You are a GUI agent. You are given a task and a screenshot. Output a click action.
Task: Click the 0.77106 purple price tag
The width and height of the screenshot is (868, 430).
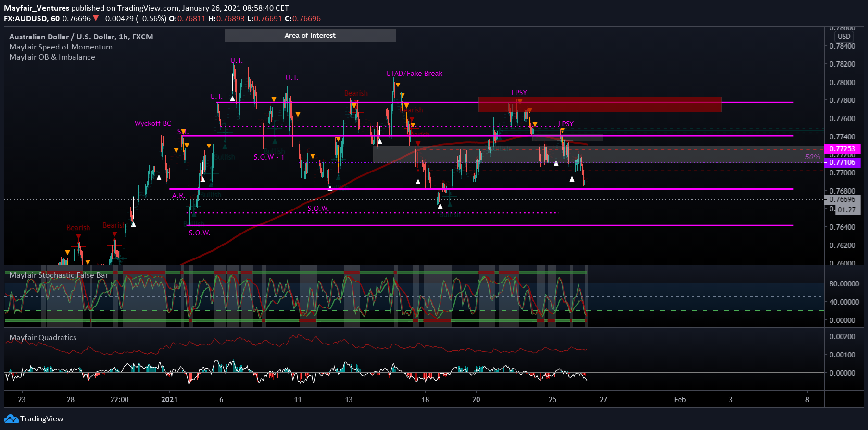843,162
